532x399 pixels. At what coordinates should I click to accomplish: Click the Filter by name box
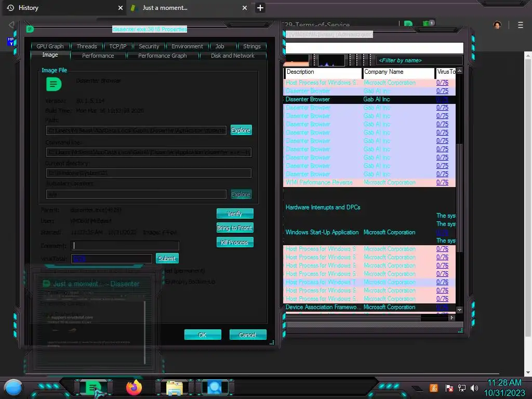pos(419,60)
